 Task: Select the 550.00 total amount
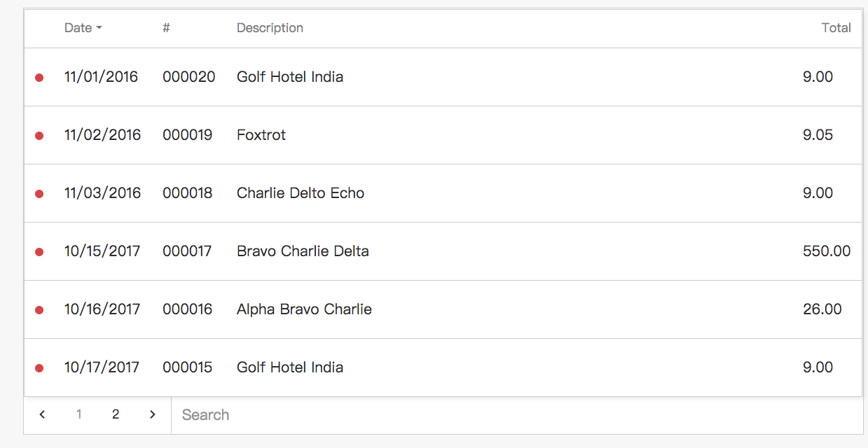(x=827, y=251)
